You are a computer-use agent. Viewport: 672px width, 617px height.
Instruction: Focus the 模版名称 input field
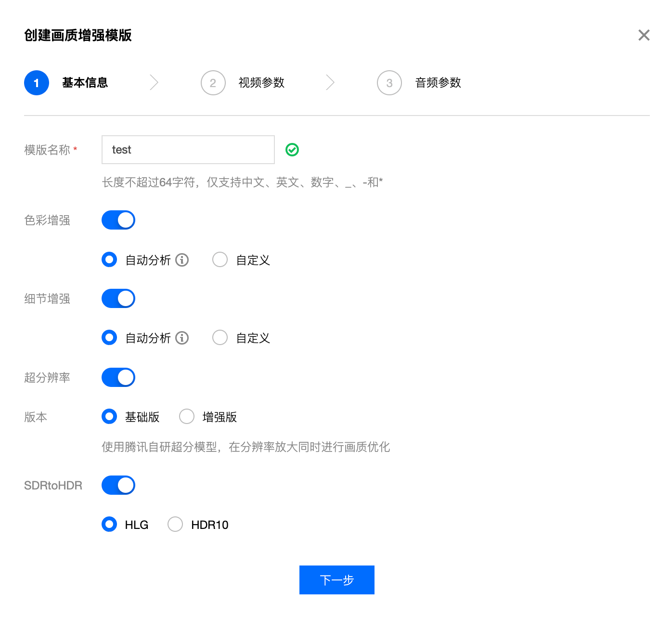pos(188,150)
